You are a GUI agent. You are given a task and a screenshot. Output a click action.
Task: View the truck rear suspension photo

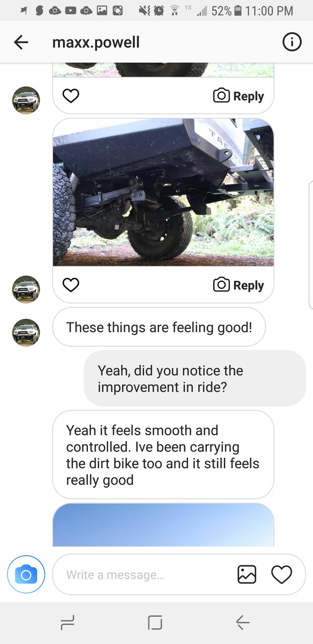(x=163, y=192)
